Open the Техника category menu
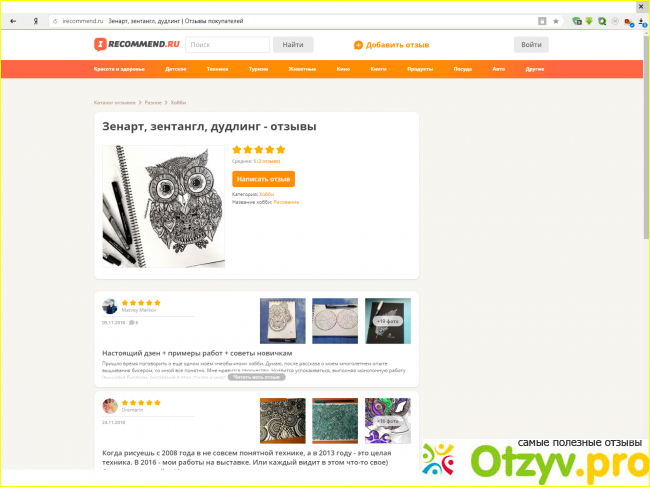The height and width of the screenshot is (487, 650). 217,69
